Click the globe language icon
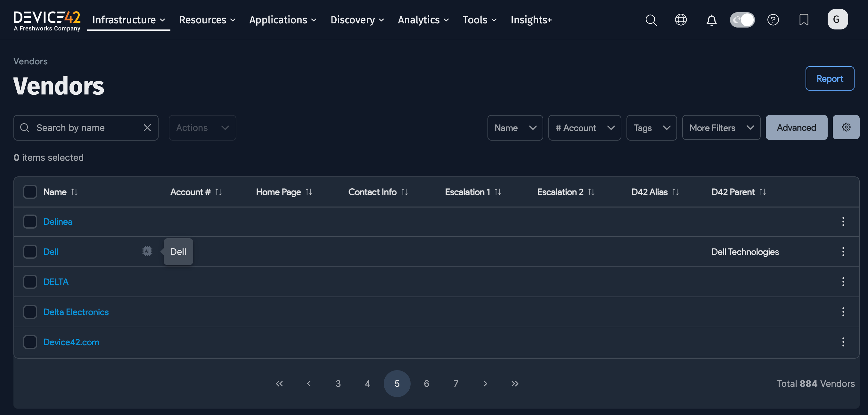Image resolution: width=868 pixels, height=415 pixels. (x=681, y=20)
